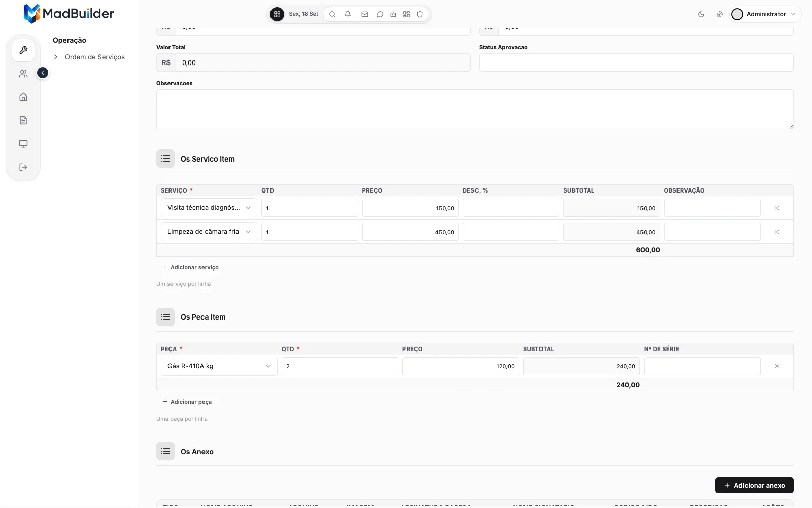Click Nº de série field for Gás R-410A

coord(702,366)
